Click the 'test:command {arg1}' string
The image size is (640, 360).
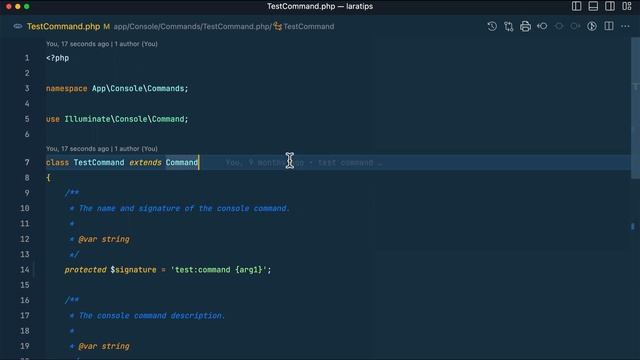click(x=218, y=270)
